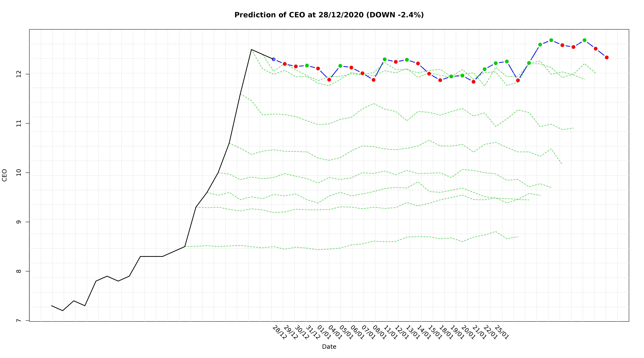Click the last red point on blue line
Image resolution: width=644 pixels, height=358 pixels.
point(607,58)
